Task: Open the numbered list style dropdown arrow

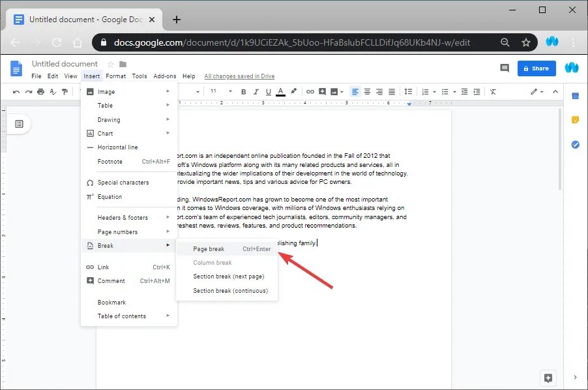Action: [x=434, y=92]
